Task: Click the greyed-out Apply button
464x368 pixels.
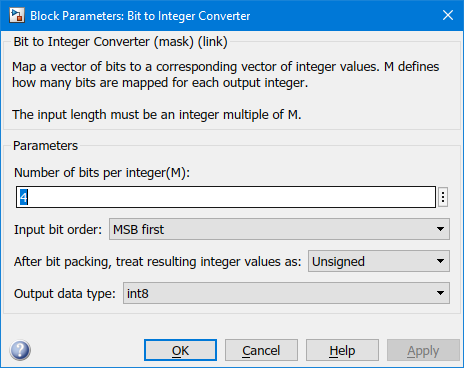Action: pyautogui.click(x=423, y=350)
